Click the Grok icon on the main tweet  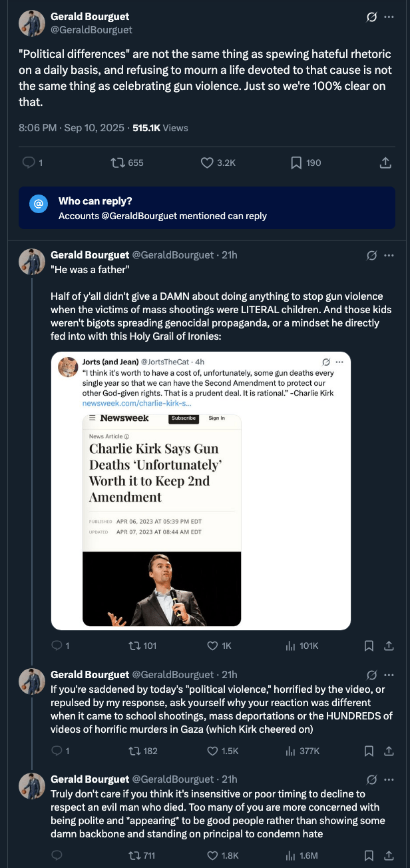click(x=372, y=17)
